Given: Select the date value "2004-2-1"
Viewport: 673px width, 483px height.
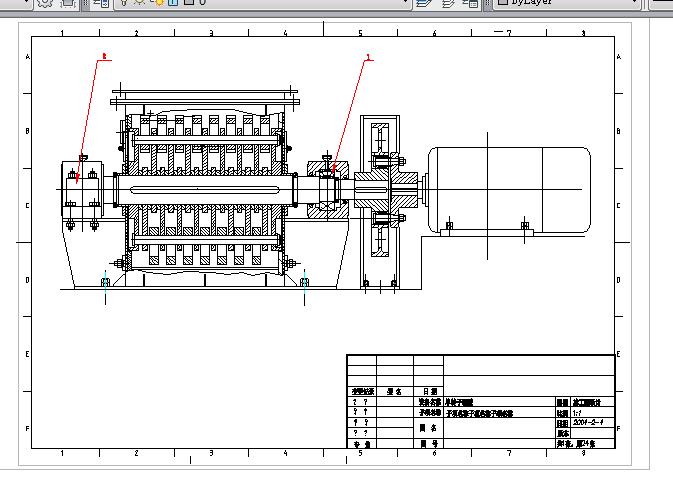Looking at the screenshot, I should click(x=588, y=422).
